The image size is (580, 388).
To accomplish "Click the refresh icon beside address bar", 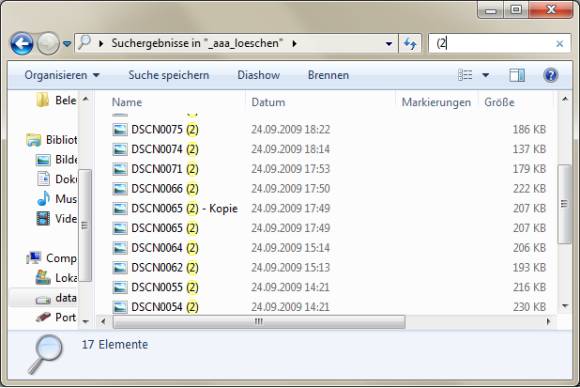I will [410, 44].
